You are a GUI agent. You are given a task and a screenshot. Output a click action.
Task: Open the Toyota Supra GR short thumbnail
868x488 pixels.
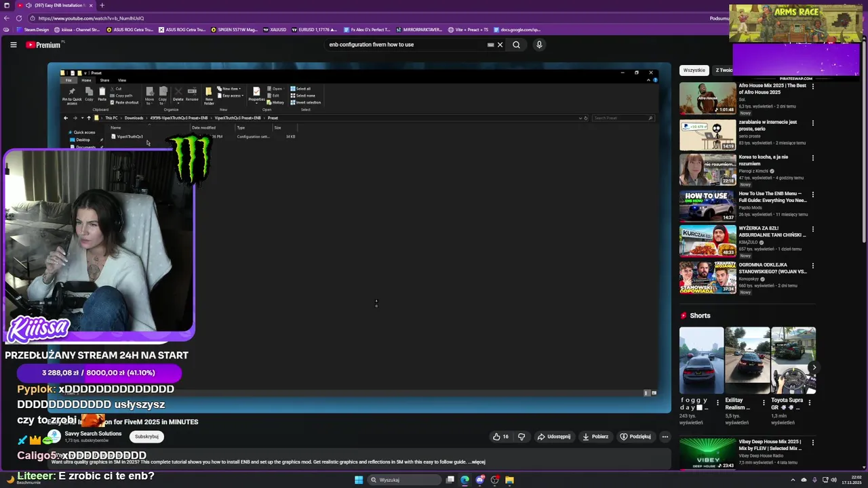point(793,361)
